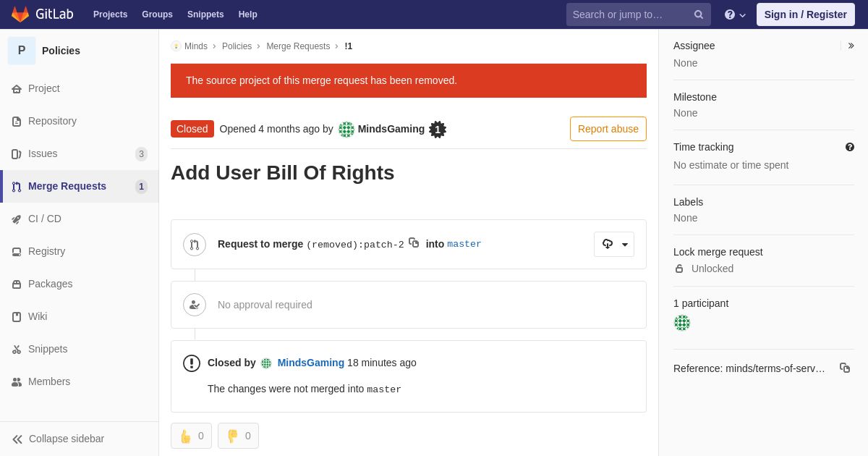Click thumbs up reaction button
This screenshot has height=456, width=868.
coord(192,436)
